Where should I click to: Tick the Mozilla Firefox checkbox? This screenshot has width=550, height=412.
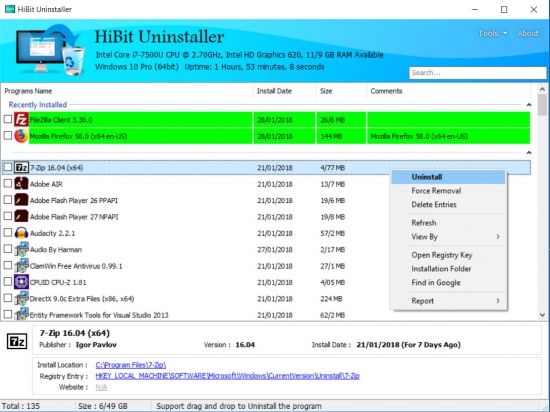click(8, 135)
